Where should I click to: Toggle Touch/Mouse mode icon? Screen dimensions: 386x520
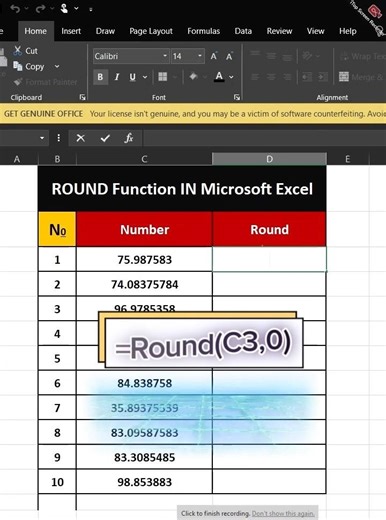64,8
